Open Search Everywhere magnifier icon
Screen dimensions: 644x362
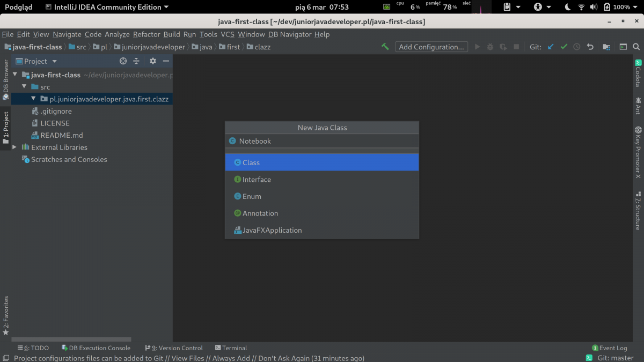coord(636,47)
